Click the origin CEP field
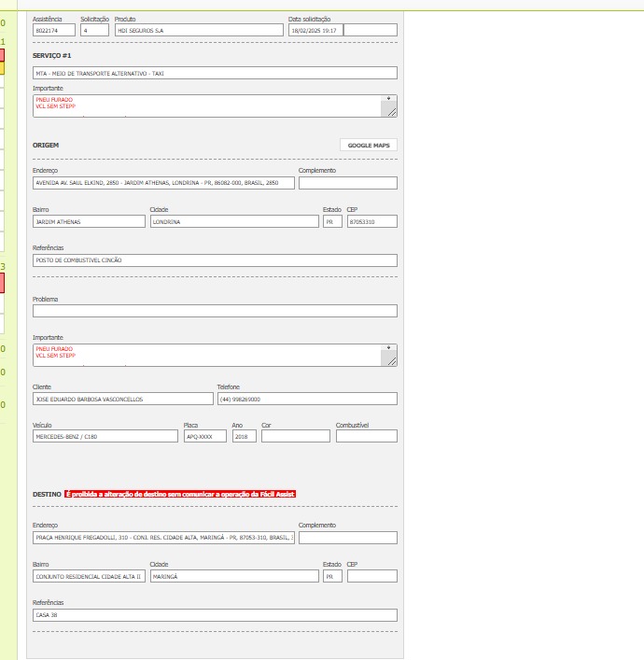The height and width of the screenshot is (660, 644). [371, 222]
